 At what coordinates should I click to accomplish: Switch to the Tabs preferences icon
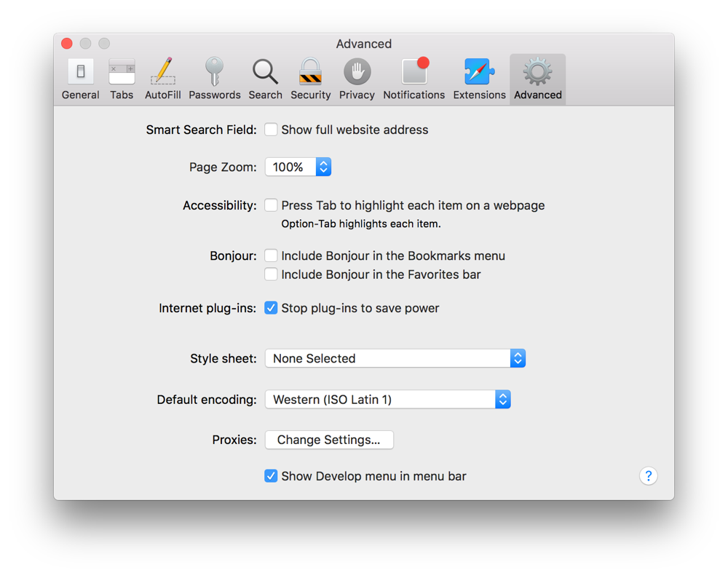click(122, 79)
